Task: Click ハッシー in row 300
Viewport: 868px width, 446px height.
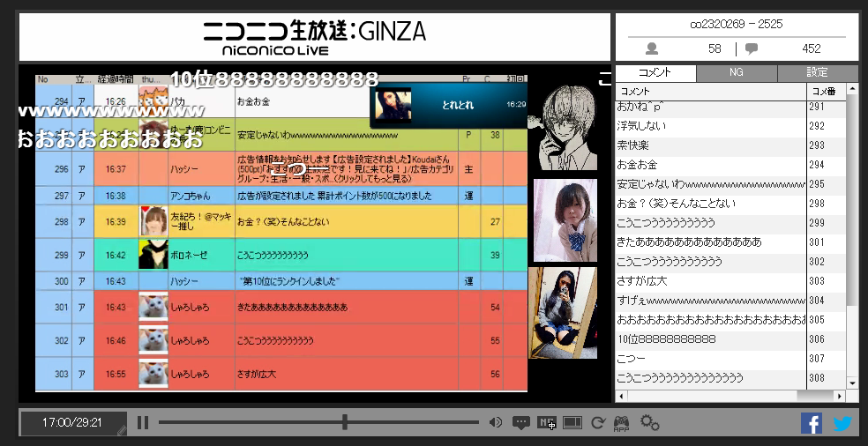Action: click(x=183, y=281)
